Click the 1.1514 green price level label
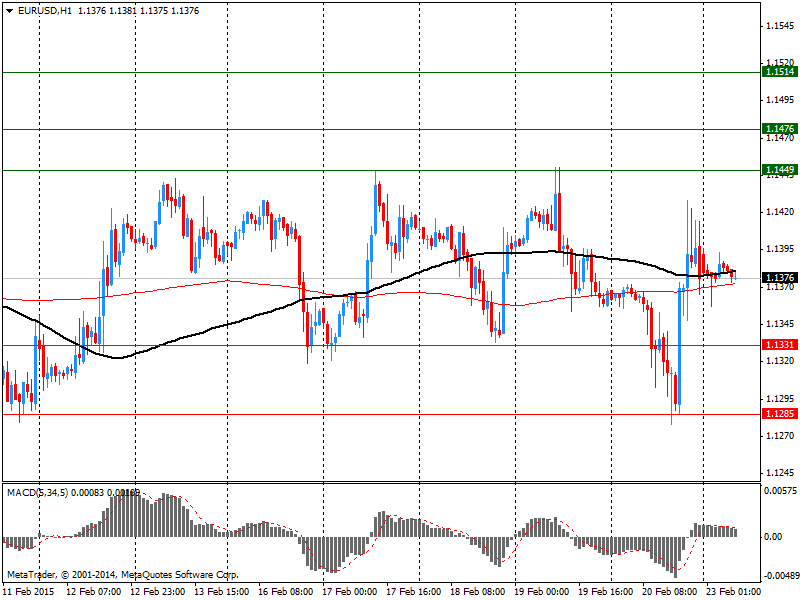 [780, 72]
